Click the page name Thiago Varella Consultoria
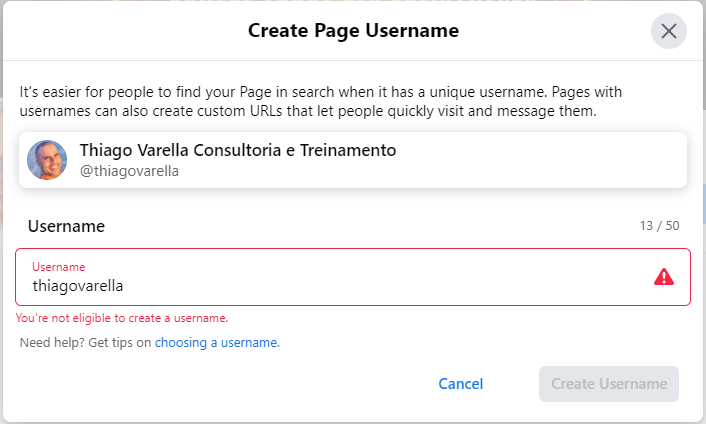This screenshot has height=424, width=706. (x=238, y=150)
